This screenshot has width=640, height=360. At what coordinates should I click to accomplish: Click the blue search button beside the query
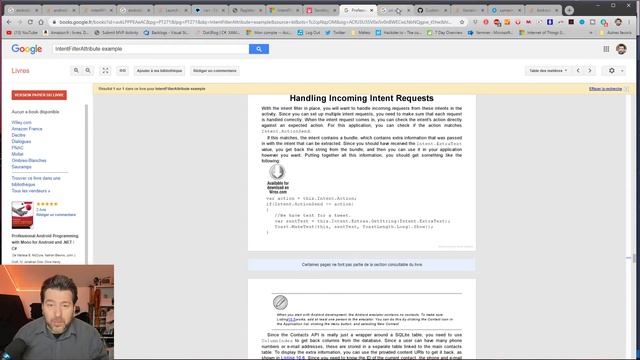coord(259,49)
